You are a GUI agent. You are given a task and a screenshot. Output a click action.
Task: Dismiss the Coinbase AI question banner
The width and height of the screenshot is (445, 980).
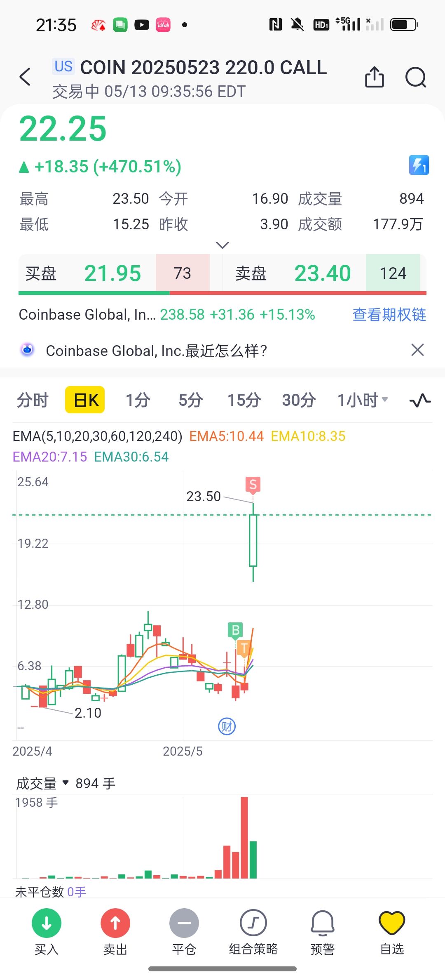coord(417,350)
